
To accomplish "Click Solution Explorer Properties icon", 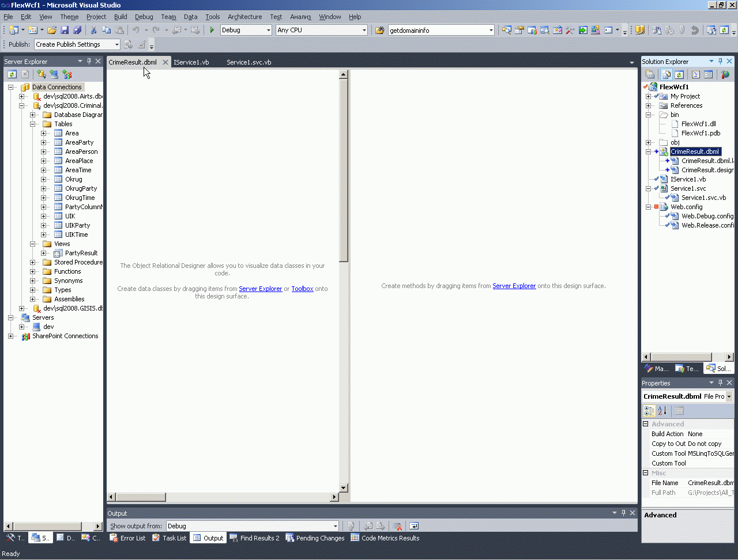I will pos(650,74).
